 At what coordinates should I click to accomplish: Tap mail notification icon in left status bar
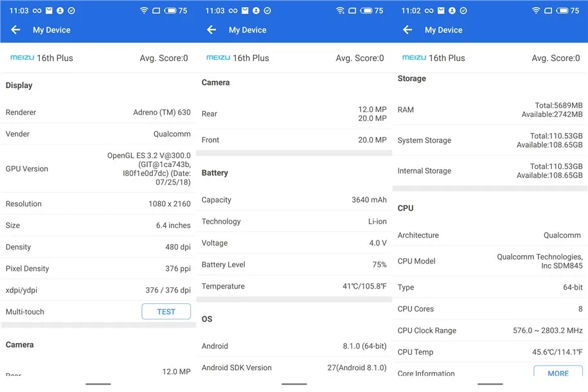(49, 10)
